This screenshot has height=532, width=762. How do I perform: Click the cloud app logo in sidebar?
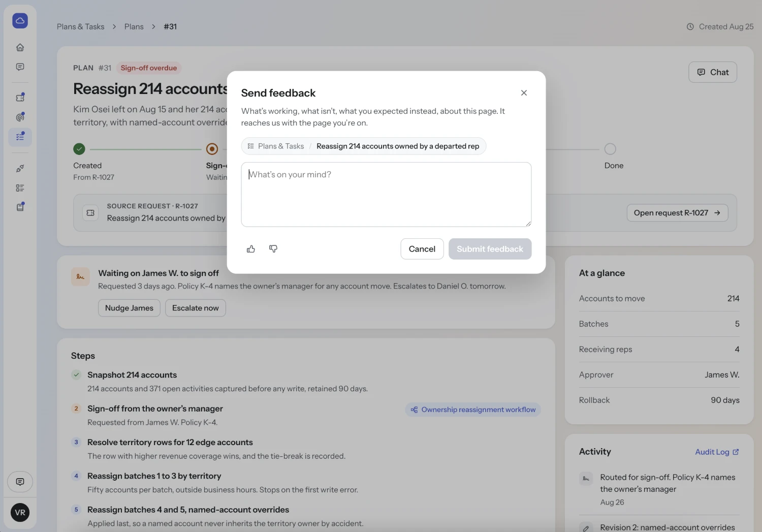[x=20, y=21]
